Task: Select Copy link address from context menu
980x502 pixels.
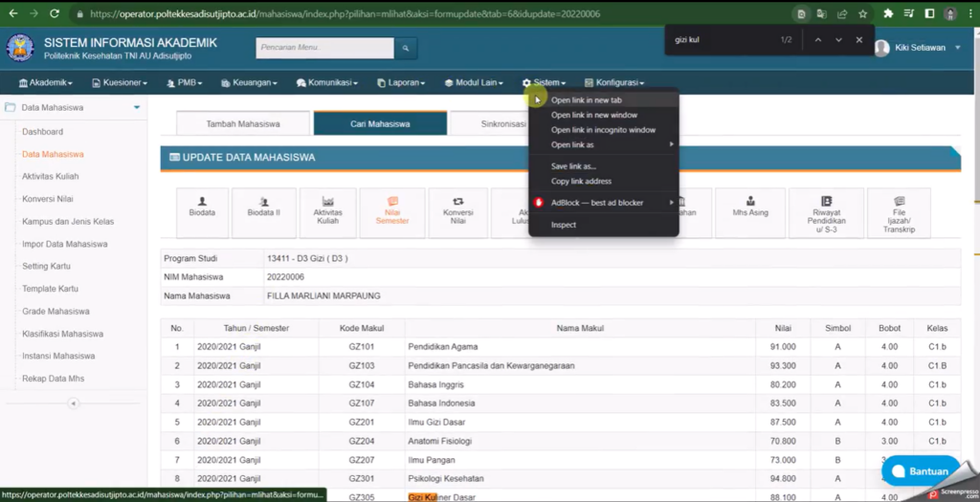Action: [x=581, y=181]
